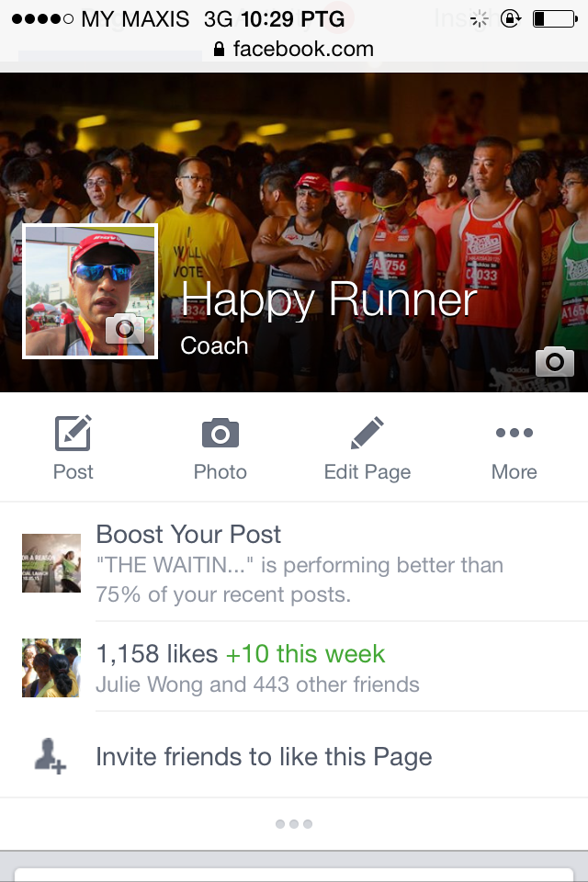Tap the battery indicator in status bar
Image resolution: width=588 pixels, height=882 pixels.
[x=555, y=19]
